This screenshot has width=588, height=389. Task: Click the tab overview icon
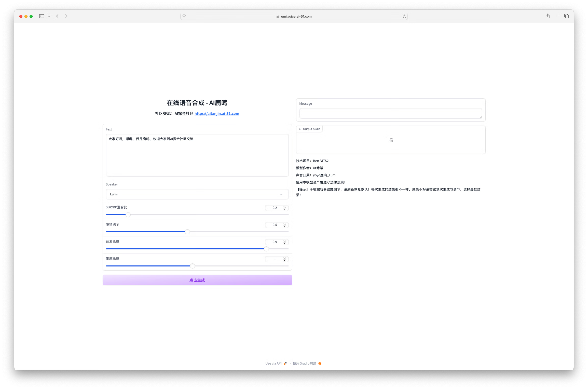point(566,16)
